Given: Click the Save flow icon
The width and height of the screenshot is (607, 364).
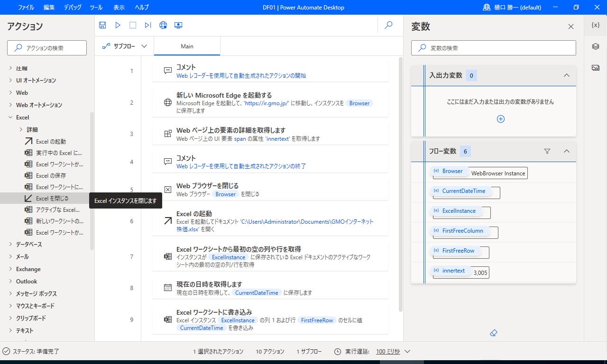Looking at the screenshot, I should pyautogui.click(x=102, y=25).
